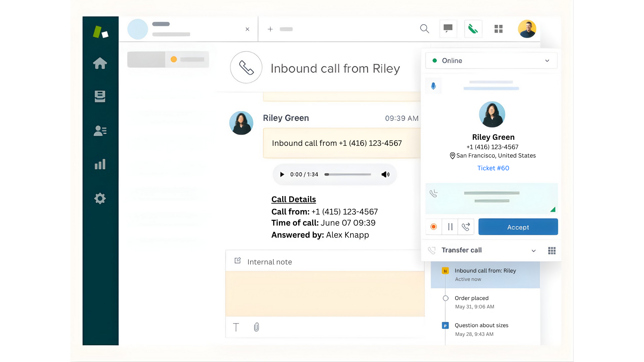Toggle hold with the pause button
This screenshot has height=362, width=644.
(450, 227)
